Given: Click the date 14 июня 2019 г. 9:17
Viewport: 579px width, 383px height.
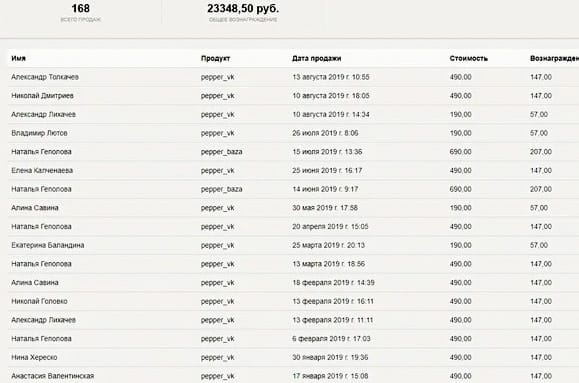Looking at the screenshot, I should tap(325, 189).
